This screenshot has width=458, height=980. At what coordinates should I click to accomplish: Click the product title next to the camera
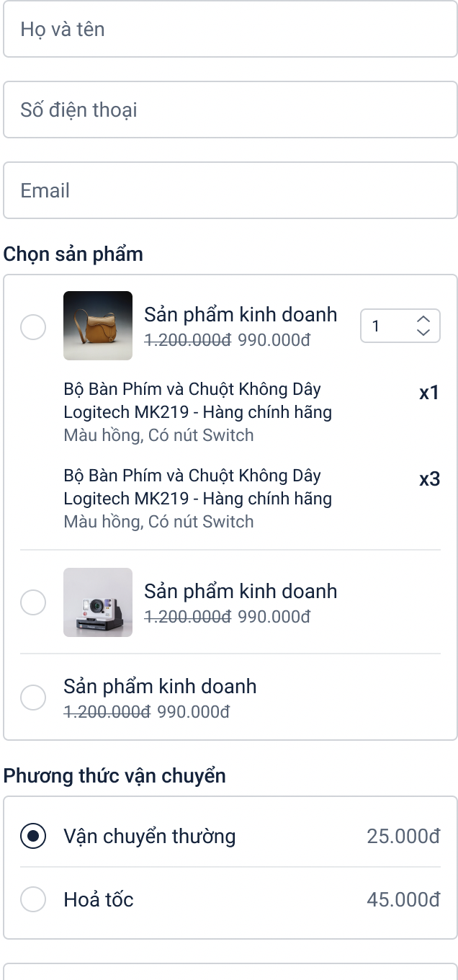pyautogui.click(x=241, y=592)
